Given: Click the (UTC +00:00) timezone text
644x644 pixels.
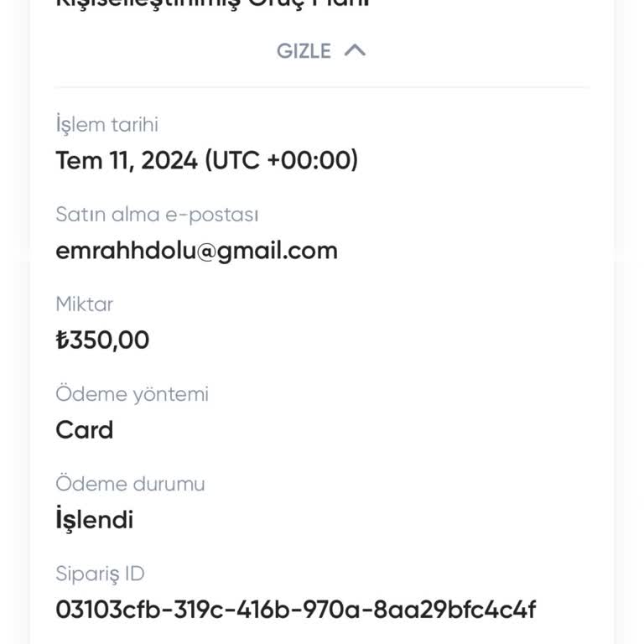Looking at the screenshot, I should (281, 160).
